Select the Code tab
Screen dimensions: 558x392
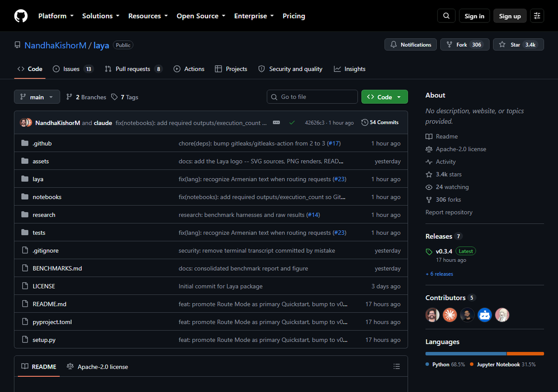(30, 69)
